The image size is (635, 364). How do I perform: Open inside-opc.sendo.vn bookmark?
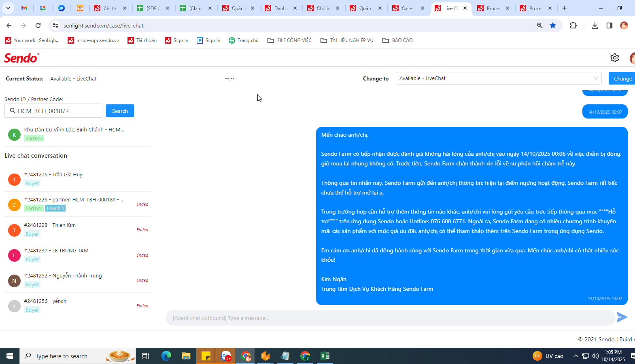93,40
